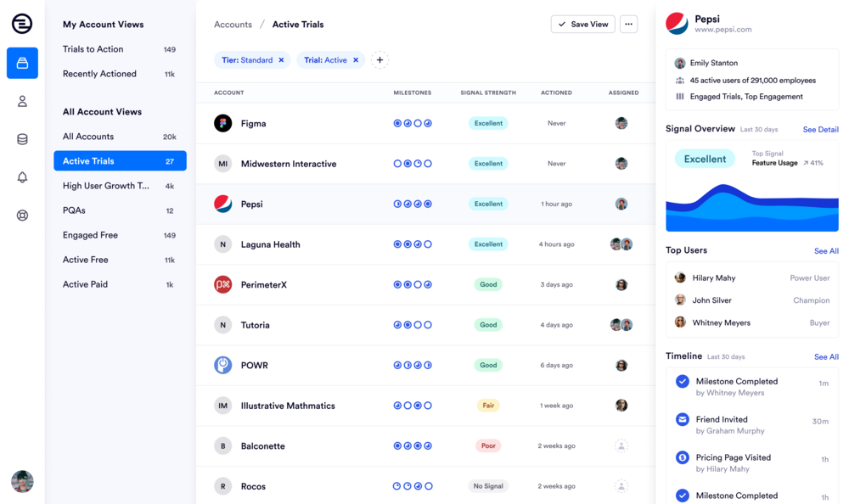Open the Active Paid view
This screenshot has width=849, height=504.
[120, 284]
